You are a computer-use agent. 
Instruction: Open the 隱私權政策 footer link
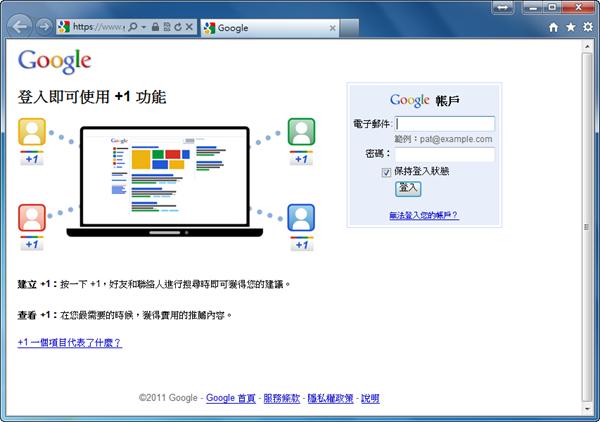[331, 398]
